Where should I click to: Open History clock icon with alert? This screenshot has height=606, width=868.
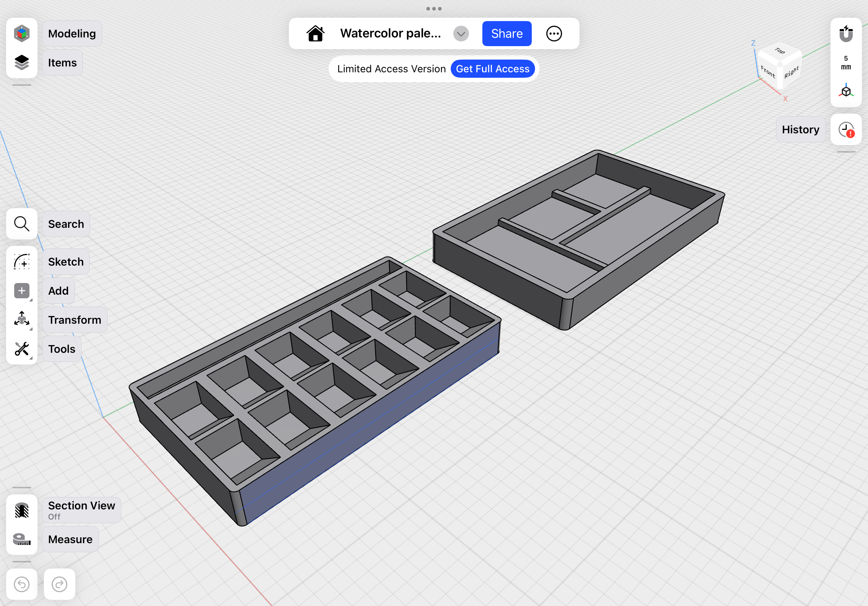[846, 130]
